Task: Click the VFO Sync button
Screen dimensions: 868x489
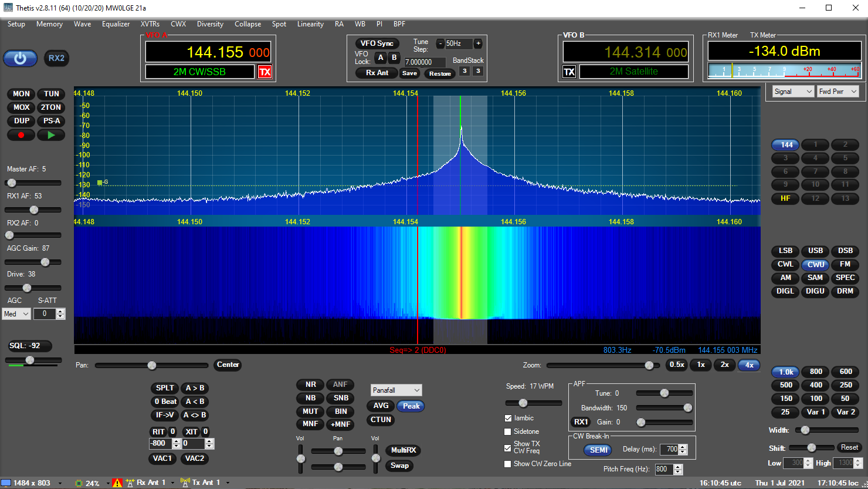Action: (377, 43)
